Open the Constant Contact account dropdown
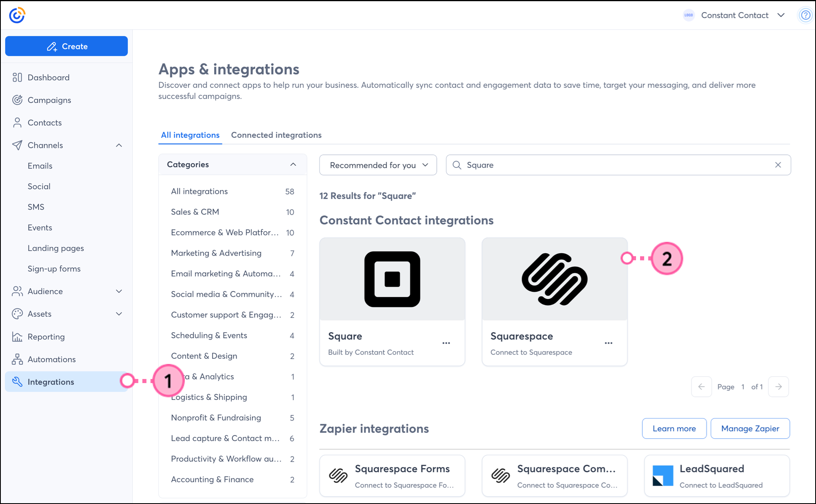The image size is (816, 504). pyautogui.click(x=781, y=15)
